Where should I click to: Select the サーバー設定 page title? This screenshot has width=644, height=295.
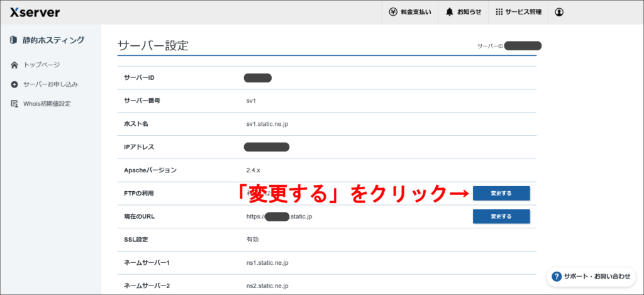tap(153, 46)
